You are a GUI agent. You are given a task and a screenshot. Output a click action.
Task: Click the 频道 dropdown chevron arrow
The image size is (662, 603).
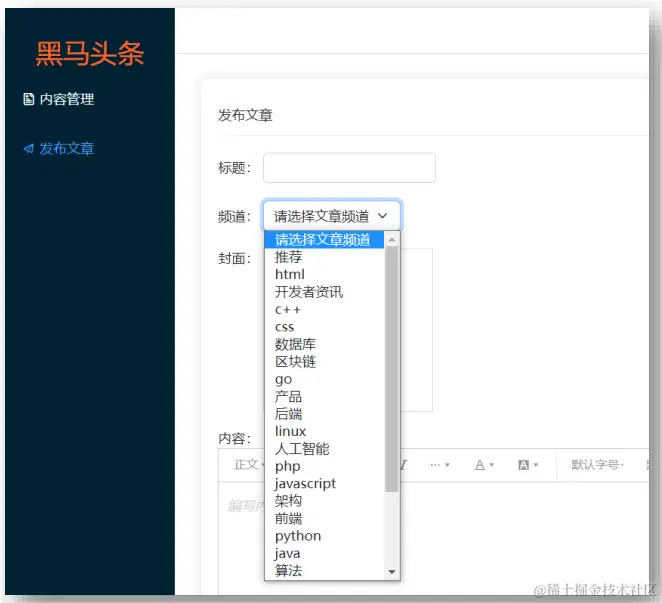tap(383, 216)
